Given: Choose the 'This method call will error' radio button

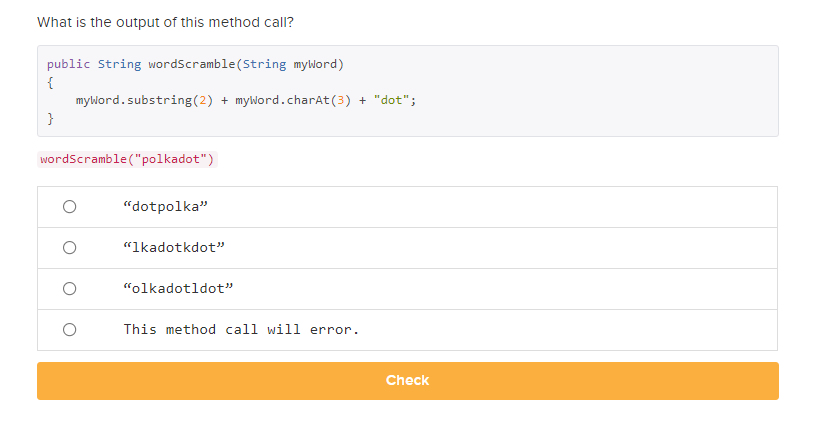Looking at the screenshot, I should tap(69, 330).
